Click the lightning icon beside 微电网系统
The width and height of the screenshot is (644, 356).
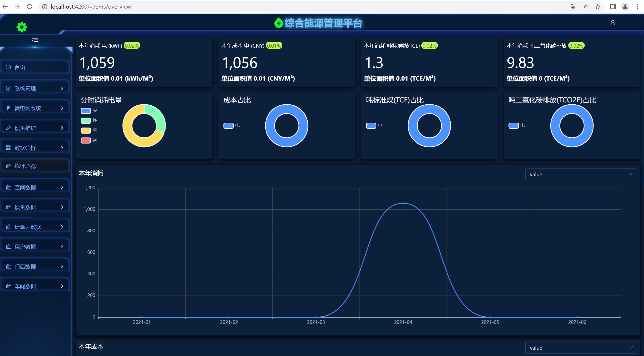(x=8, y=108)
